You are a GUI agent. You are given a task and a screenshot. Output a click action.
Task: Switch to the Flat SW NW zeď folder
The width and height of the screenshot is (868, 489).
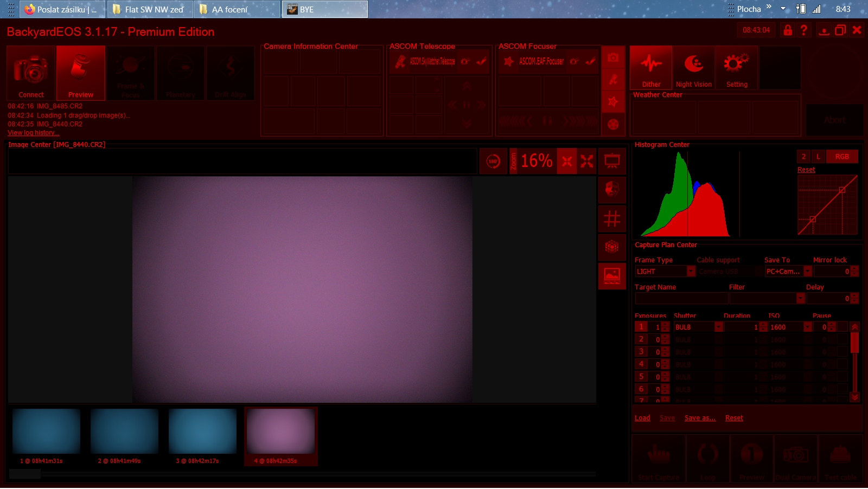click(149, 9)
